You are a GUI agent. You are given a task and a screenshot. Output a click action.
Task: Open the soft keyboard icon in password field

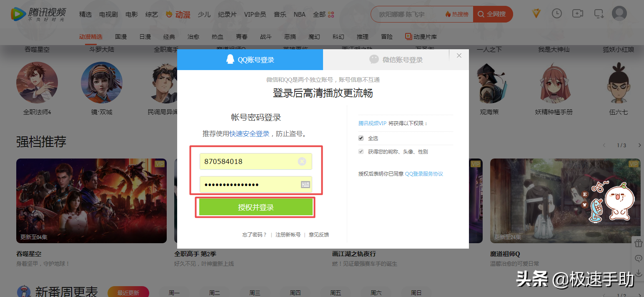tap(306, 184)
